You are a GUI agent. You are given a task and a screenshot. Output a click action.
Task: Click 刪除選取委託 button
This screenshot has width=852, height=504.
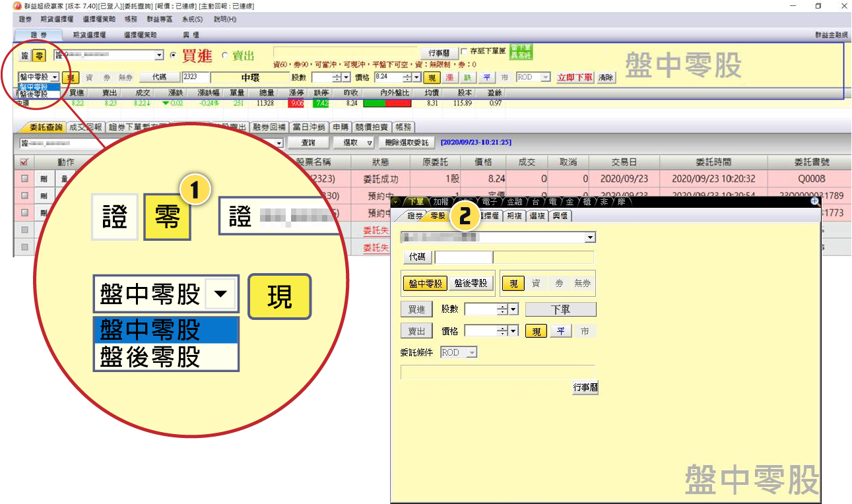pyautogui.click(x=407, y=142)
